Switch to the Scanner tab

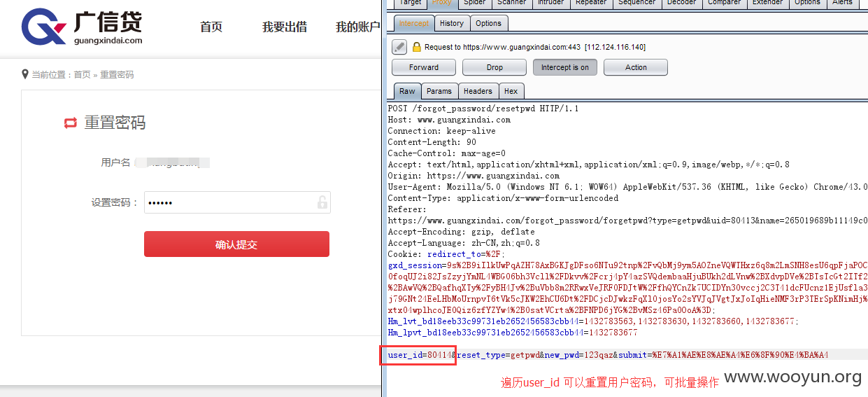(512, 3)
